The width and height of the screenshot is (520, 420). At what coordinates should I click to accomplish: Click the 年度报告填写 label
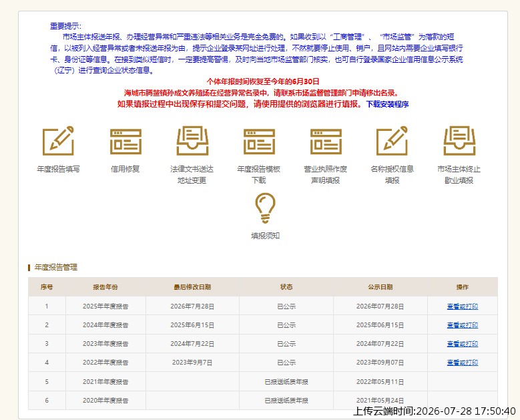[58, 169]
